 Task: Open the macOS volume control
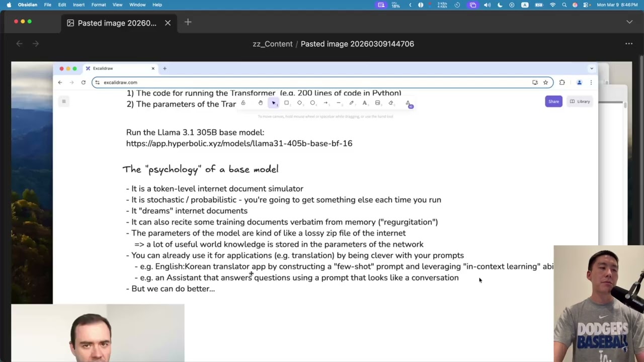click(x=487, y=5)
